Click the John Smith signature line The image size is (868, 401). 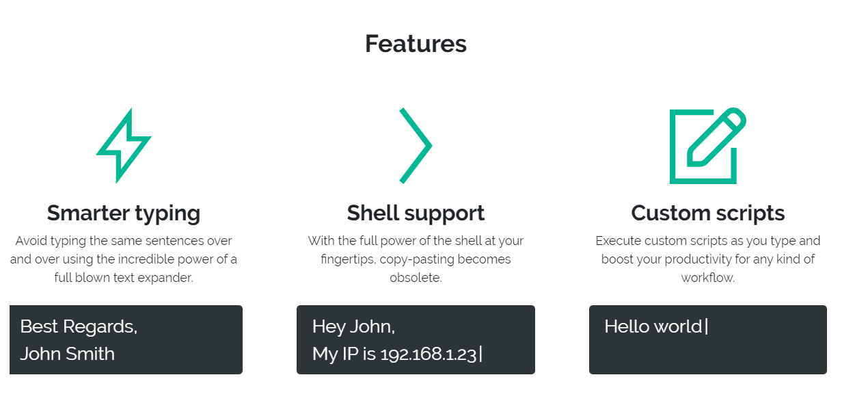click(x=67, y=354)
